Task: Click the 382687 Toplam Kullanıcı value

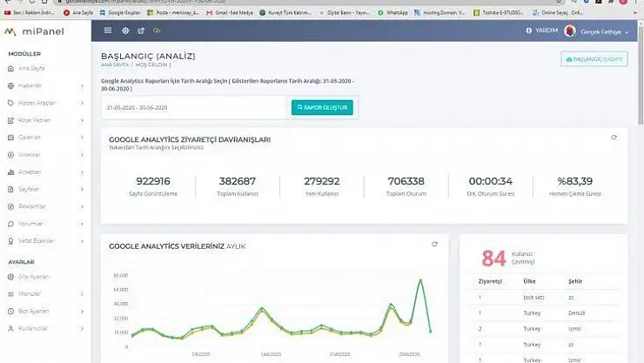Action: (x=238, y=181)
